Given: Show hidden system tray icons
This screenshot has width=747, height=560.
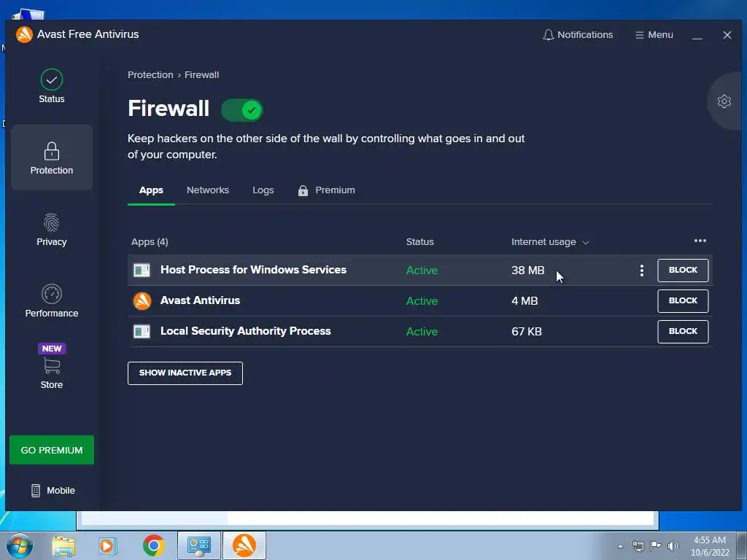Looking at the screenshot, I should pos(620,546).
